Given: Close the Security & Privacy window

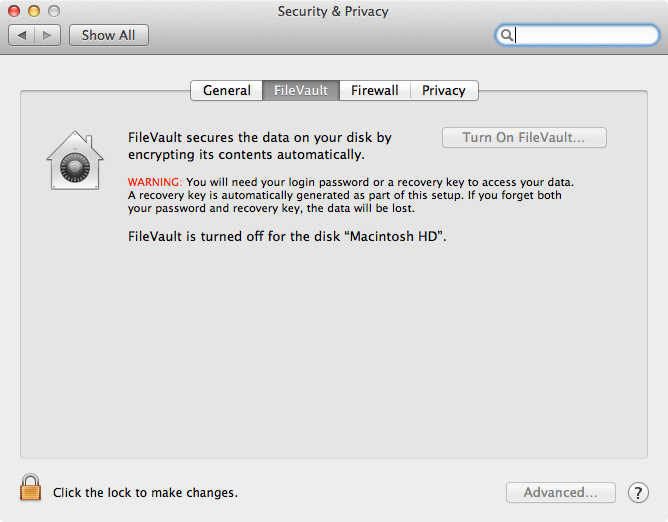Looking at the screenshot, I should tap(14, 11).
